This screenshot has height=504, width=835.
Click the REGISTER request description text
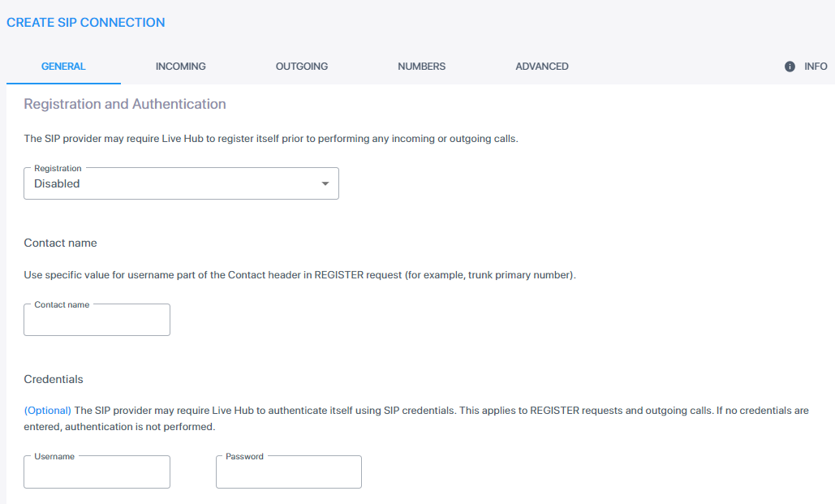299,275
